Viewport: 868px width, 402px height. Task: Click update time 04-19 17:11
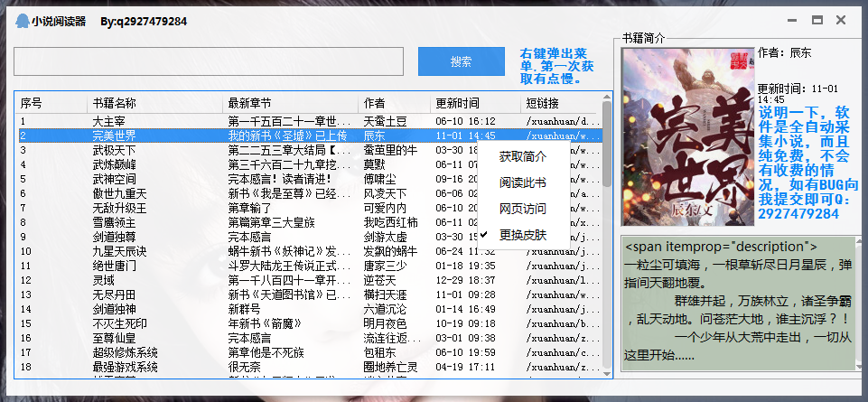pos(465,367)
